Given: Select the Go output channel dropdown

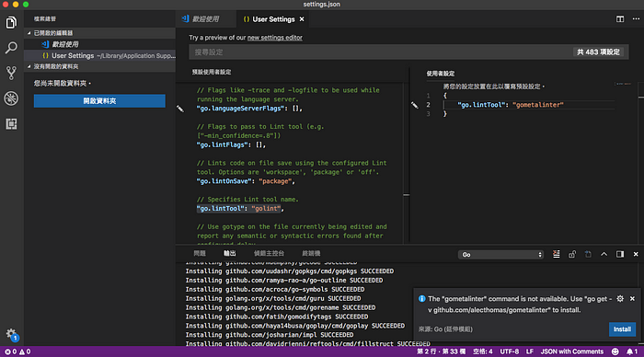Looking at the screenshot, I should point(500,255).
